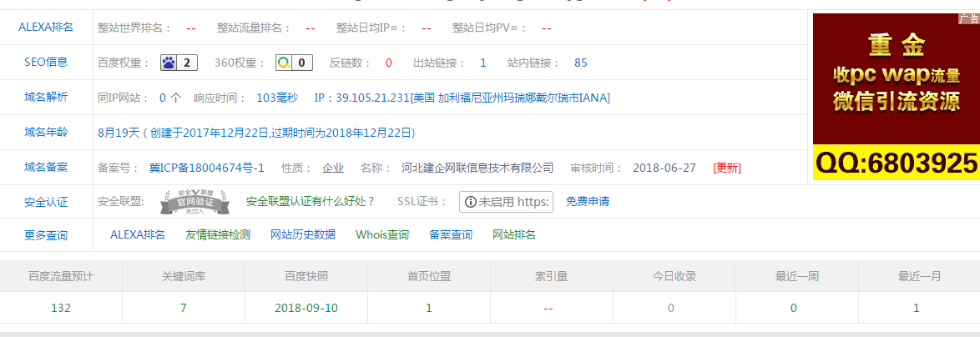
Task: Click the 性质 value 企业
Action: (333, 168)
